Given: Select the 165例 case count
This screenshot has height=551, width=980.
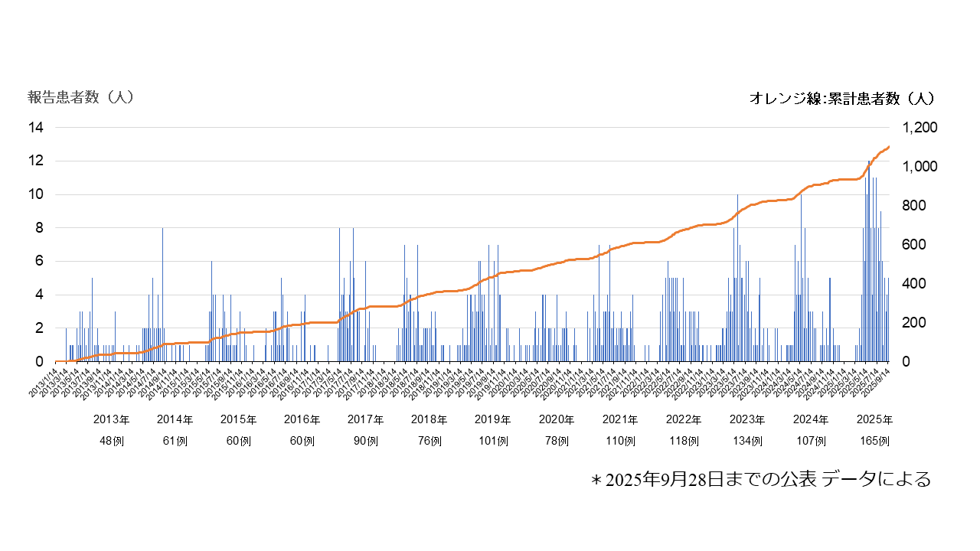Looking at the screenshot, I should coord(874,442).
